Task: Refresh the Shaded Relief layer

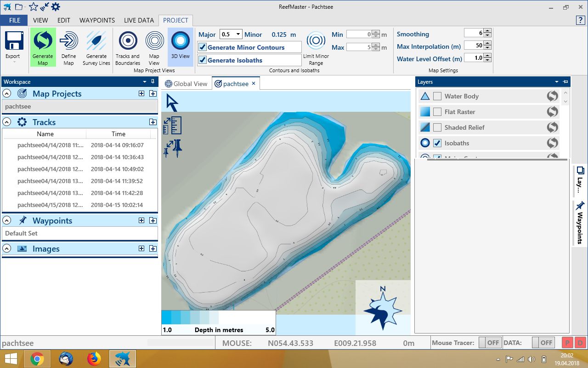Action: click(552, 127)
